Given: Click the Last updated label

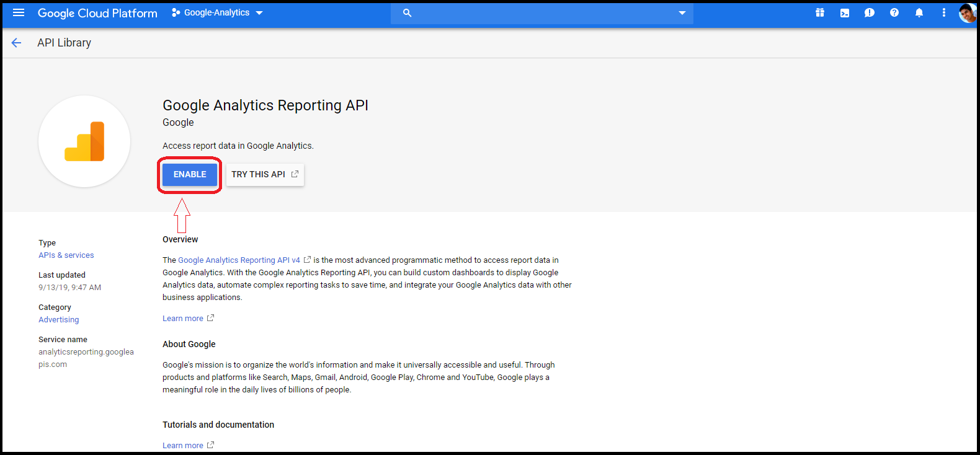Looking at the screenshot, I should [62, 275].
